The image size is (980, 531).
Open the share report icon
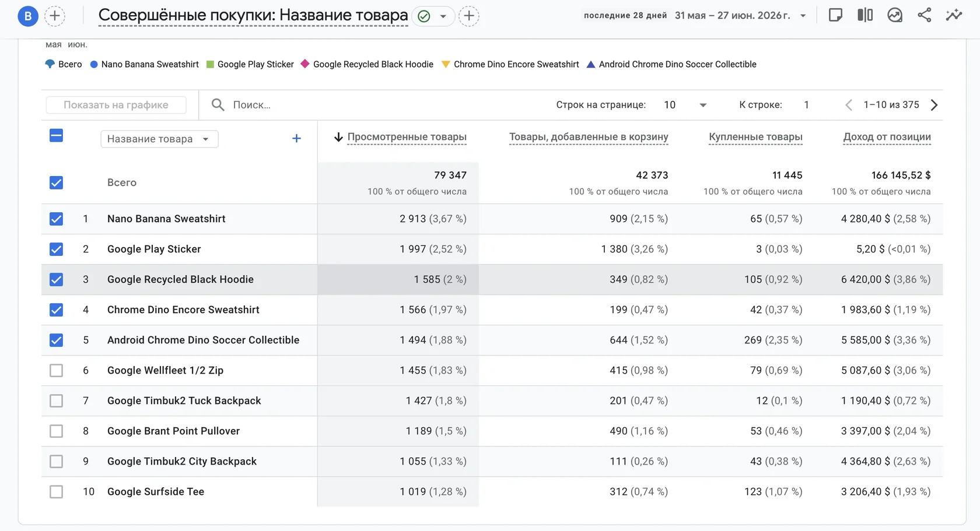click(x=924, y=16)
